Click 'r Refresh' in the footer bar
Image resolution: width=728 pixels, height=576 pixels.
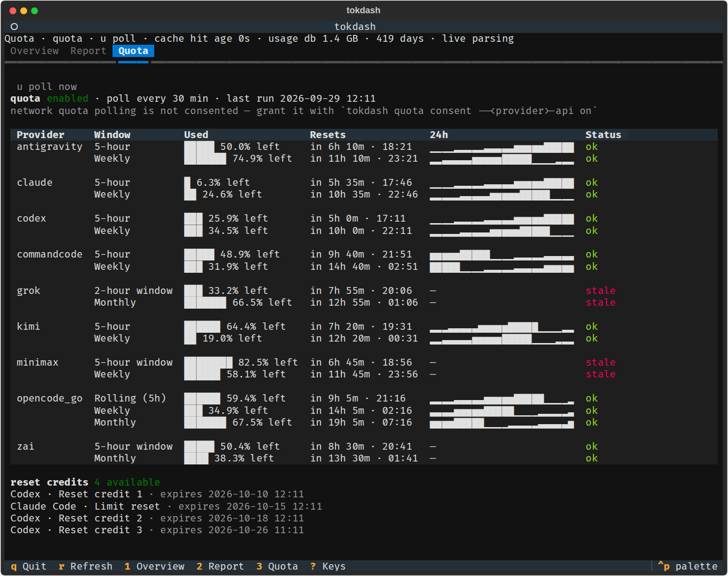[85, 566]
